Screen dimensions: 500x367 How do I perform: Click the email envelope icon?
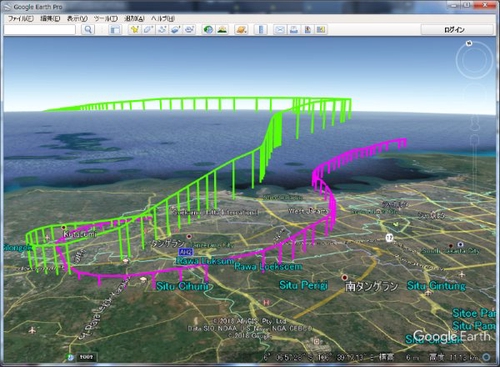coord(280,30)
